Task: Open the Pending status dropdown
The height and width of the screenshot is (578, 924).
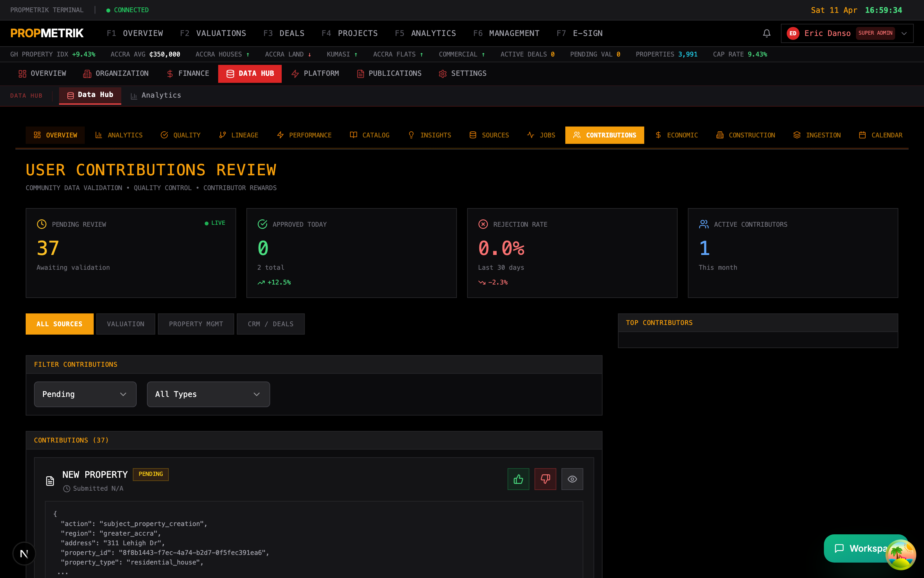Action: 85,394
